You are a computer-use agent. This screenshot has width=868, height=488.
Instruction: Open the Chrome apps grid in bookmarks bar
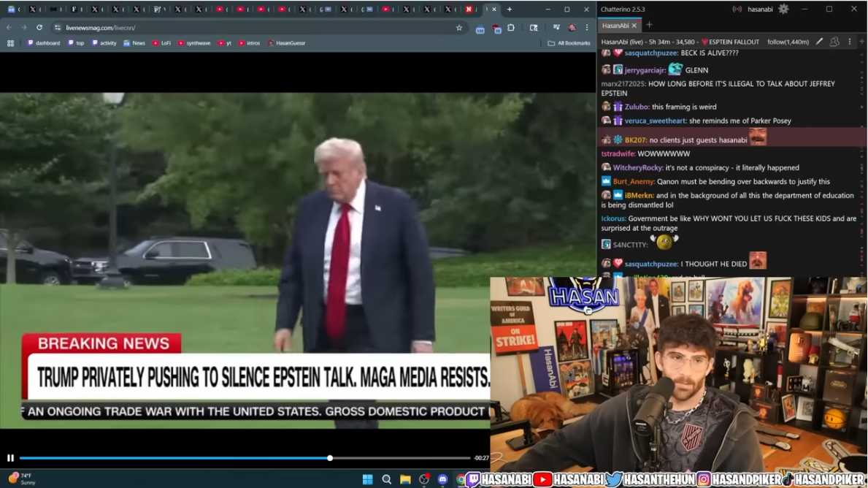click(x=10, y=42)
